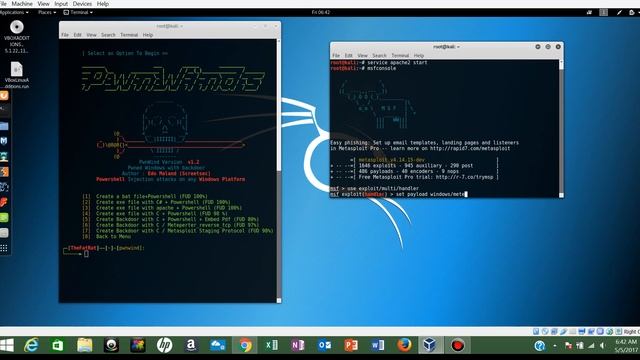This screenshot has height=360, width=640.
Task: Click the pencil icon in Kali top bar
Action: click(619, 13)
